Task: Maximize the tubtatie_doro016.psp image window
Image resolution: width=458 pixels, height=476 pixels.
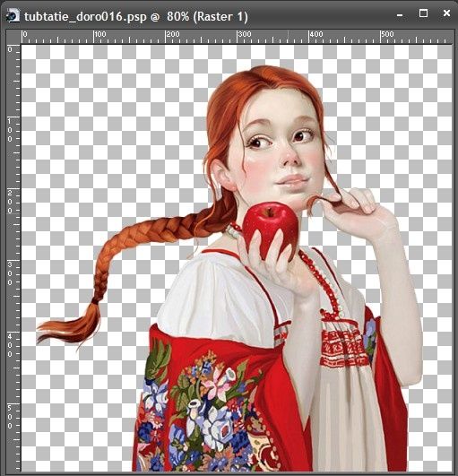Action: click(x=423, y=13)
